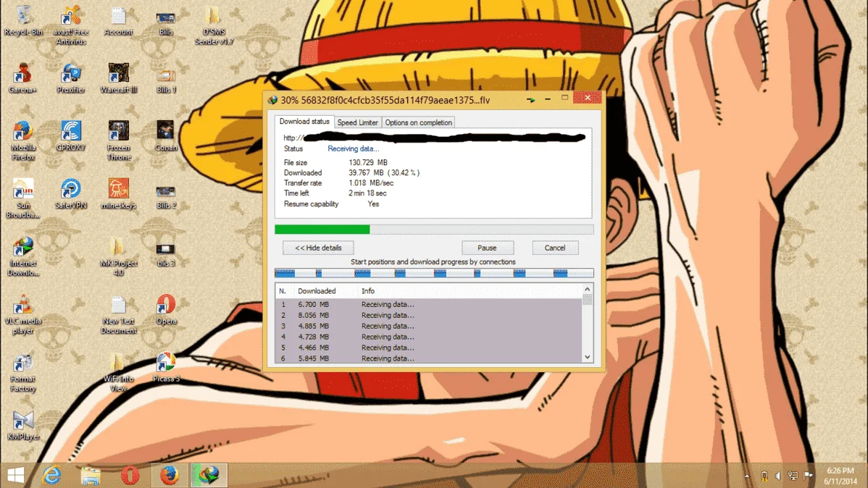Switch to Firefox in the taskbar
Screen dimensions: 868x488
click(x=170, y=475)
